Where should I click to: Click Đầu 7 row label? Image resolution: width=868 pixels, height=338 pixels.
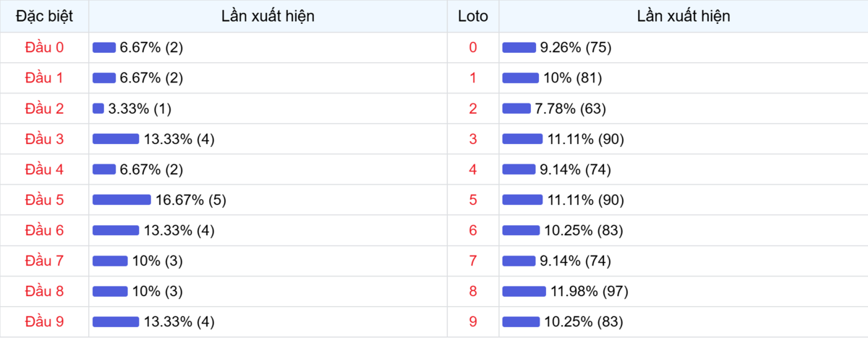[44, 261]
